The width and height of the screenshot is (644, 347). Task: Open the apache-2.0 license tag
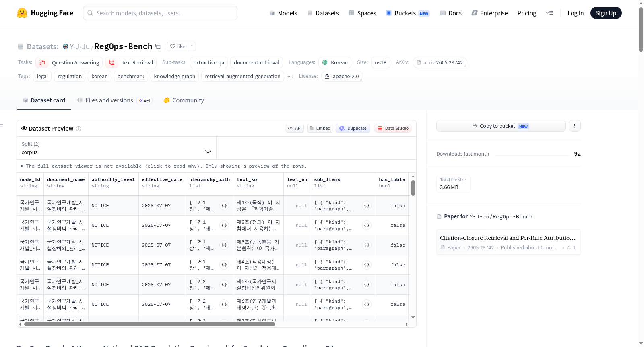[342, 76]
